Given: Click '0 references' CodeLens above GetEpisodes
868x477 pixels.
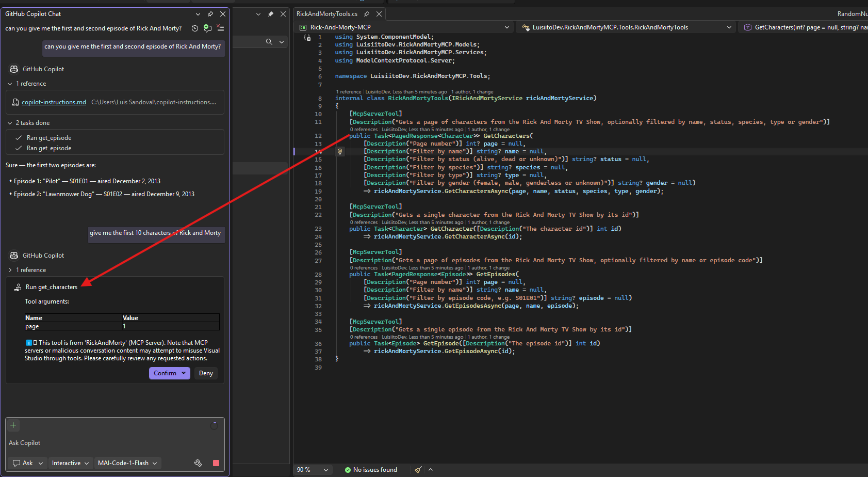Looking at the screenshot, I should [x=364, y=268].
